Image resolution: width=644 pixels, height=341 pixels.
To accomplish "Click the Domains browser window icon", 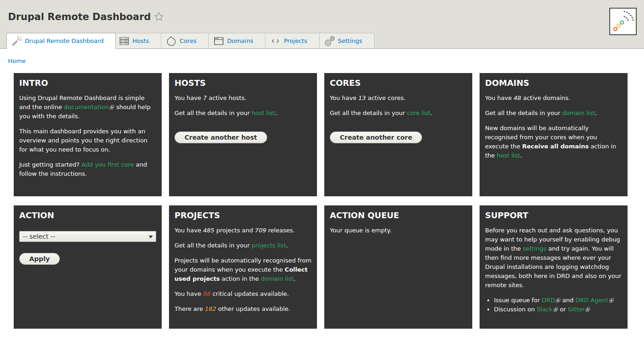I will point(219,41).
